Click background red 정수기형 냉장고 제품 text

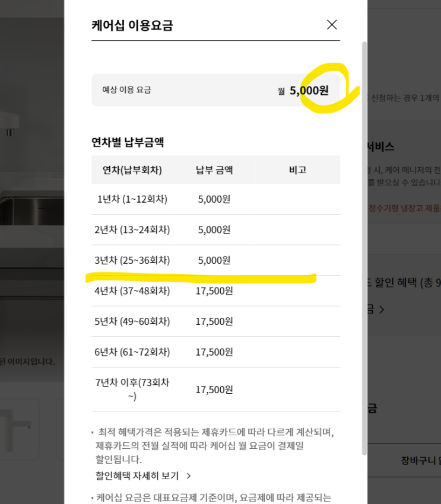point(404,208)
